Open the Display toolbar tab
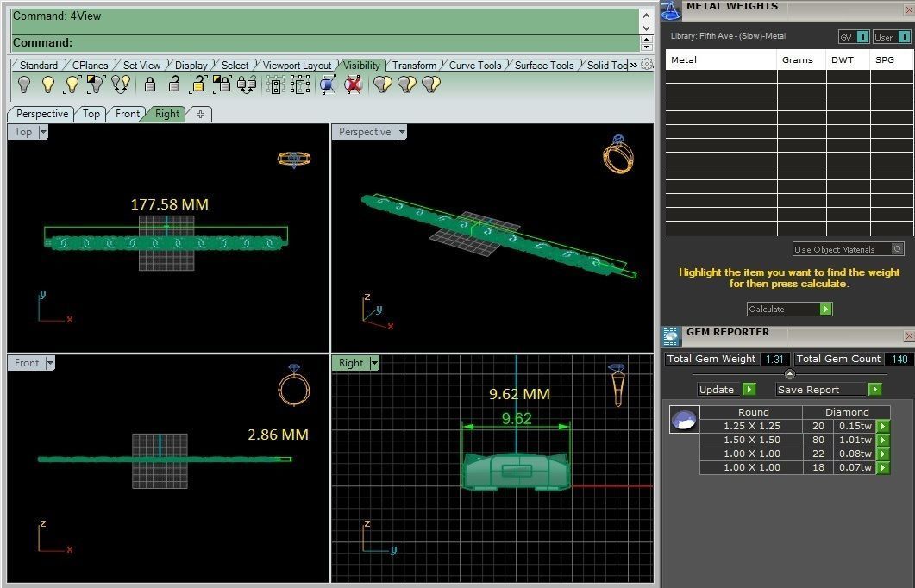The image size is (915, 588). 191,66
